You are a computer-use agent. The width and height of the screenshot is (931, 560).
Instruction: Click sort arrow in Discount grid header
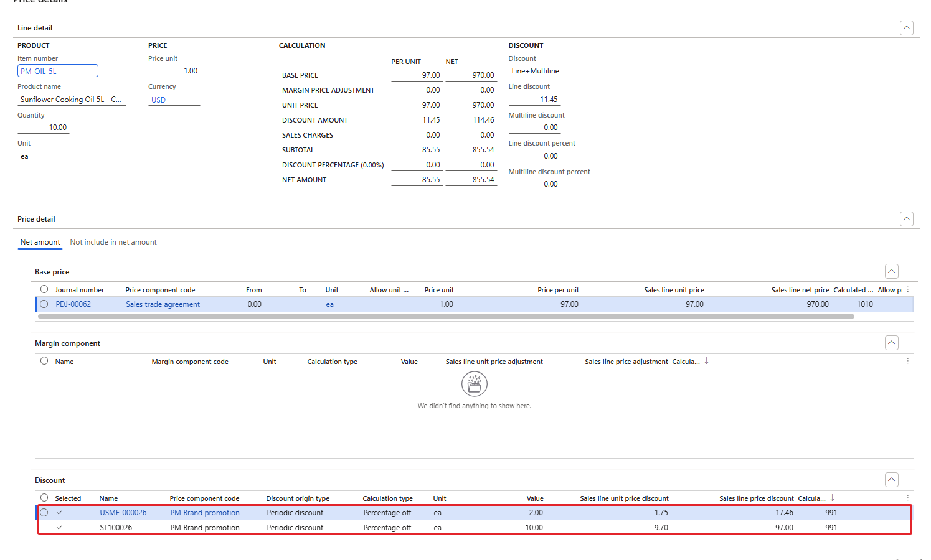833,498
